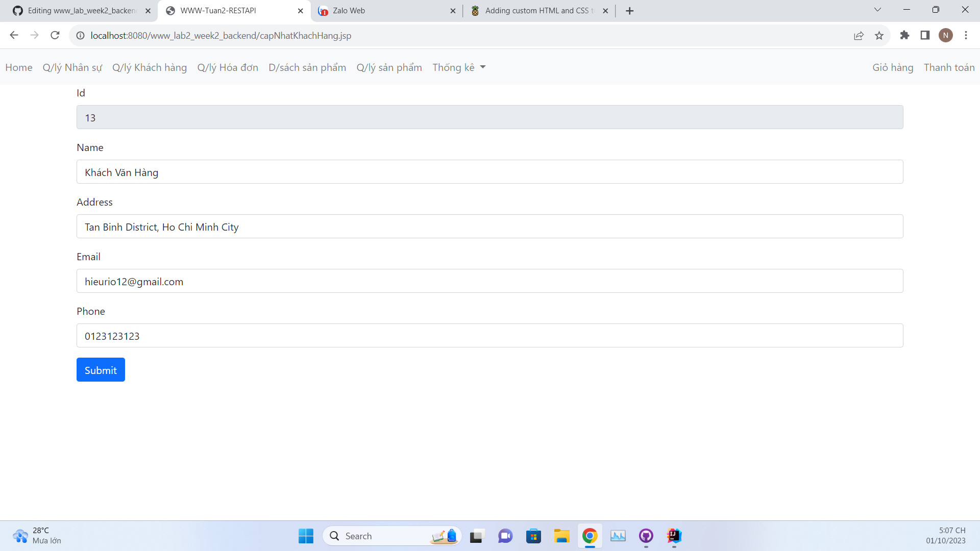Image resolution: width=980 pixels, height=551 pixels.
Task: Expand the Thống kê dropdown
Action: 458,67
